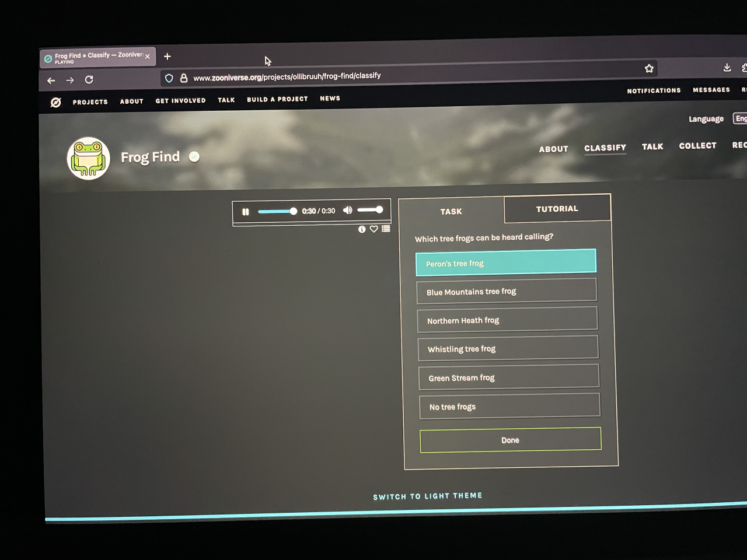Image resolution: width=747 pixels, height=560 pixels.
Task: Submit the classification with Done
Action: click(510, 440)
